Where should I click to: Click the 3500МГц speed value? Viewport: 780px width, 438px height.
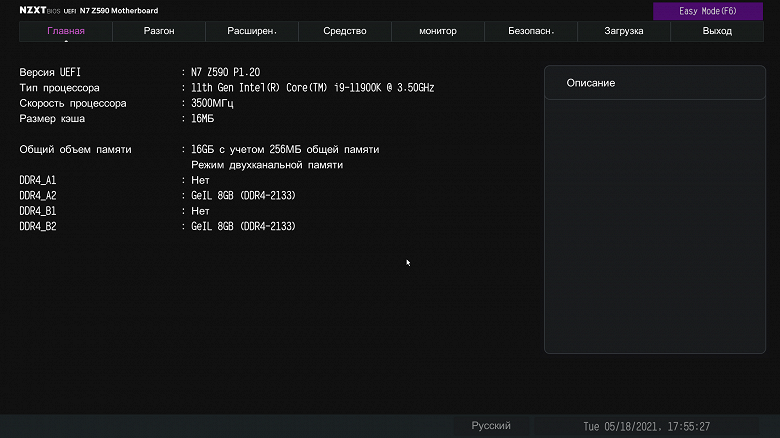click(212, 103)
